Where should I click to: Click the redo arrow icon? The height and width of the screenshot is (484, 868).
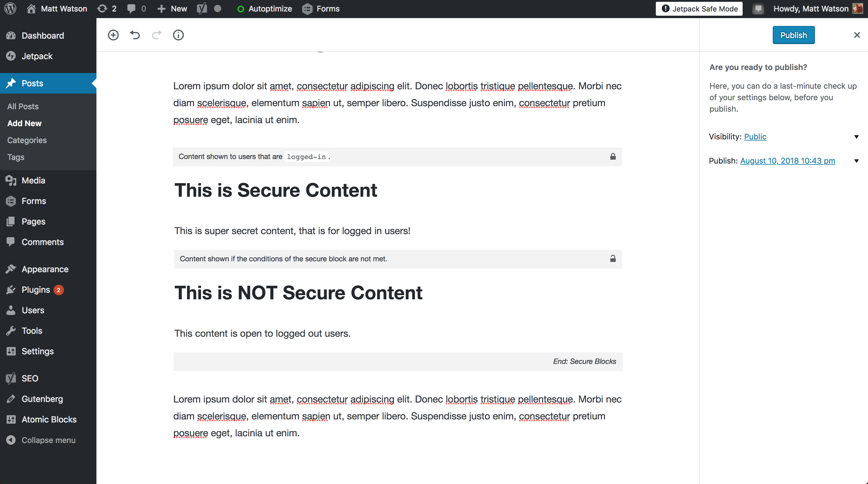click(157, 35)
